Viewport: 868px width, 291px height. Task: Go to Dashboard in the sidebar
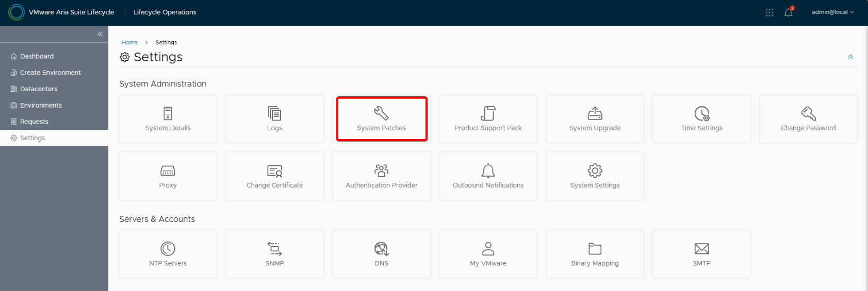(37, 56)
